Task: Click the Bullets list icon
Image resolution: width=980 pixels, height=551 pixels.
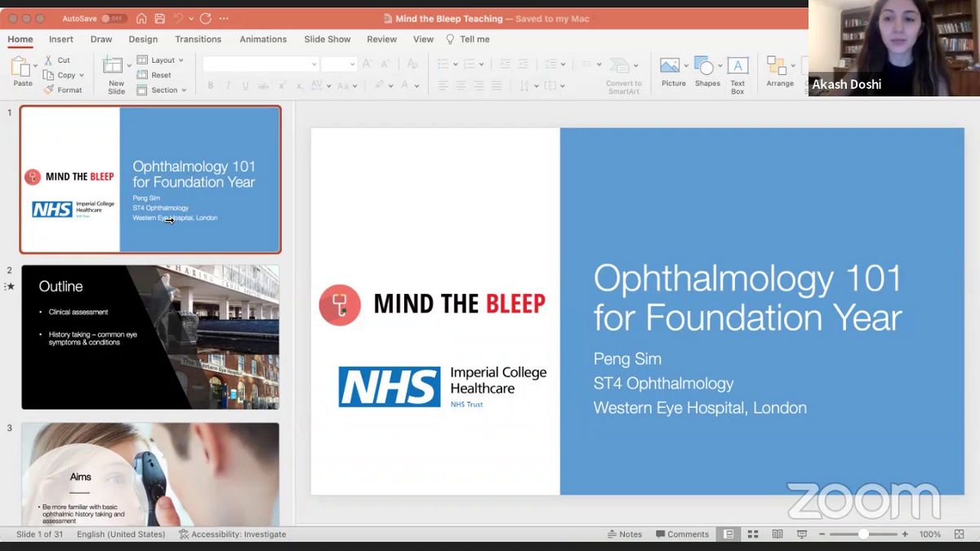Action: click(x=443, y=64)
